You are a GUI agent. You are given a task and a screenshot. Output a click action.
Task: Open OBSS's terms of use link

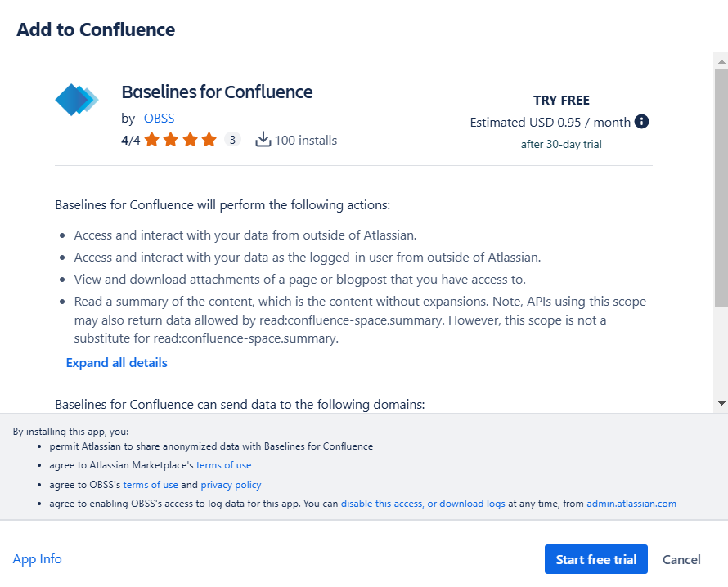[x=151, y=485]
